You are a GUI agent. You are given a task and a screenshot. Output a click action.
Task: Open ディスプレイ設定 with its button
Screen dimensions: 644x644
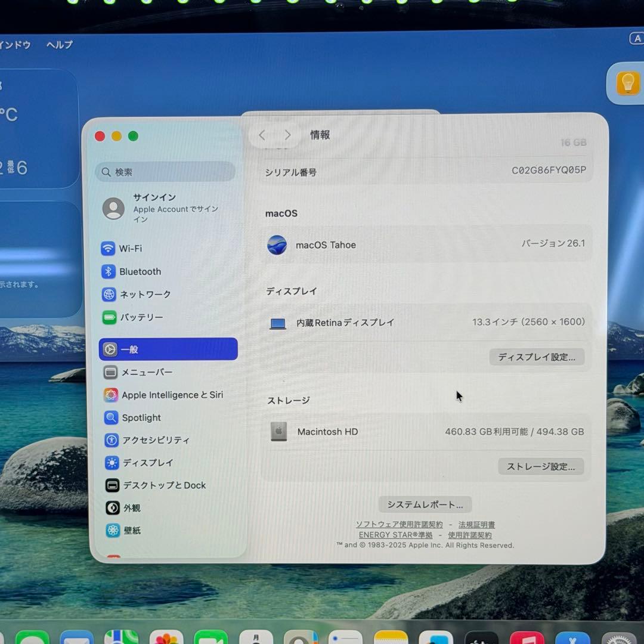(536, 357)
